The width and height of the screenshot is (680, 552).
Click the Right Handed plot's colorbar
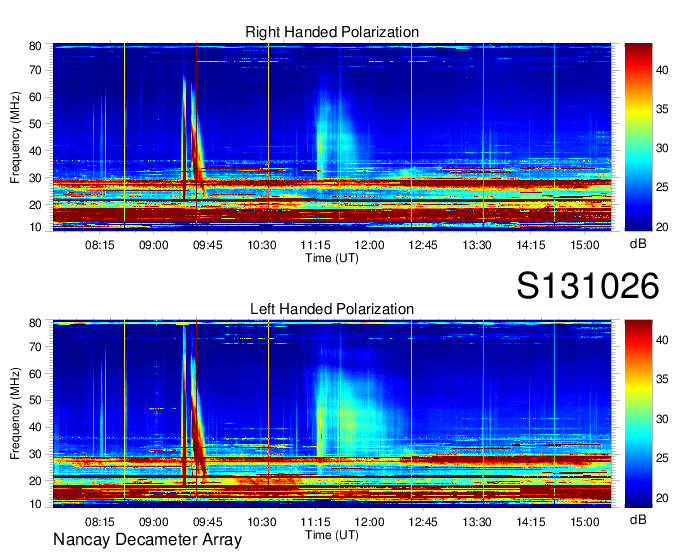638,137
